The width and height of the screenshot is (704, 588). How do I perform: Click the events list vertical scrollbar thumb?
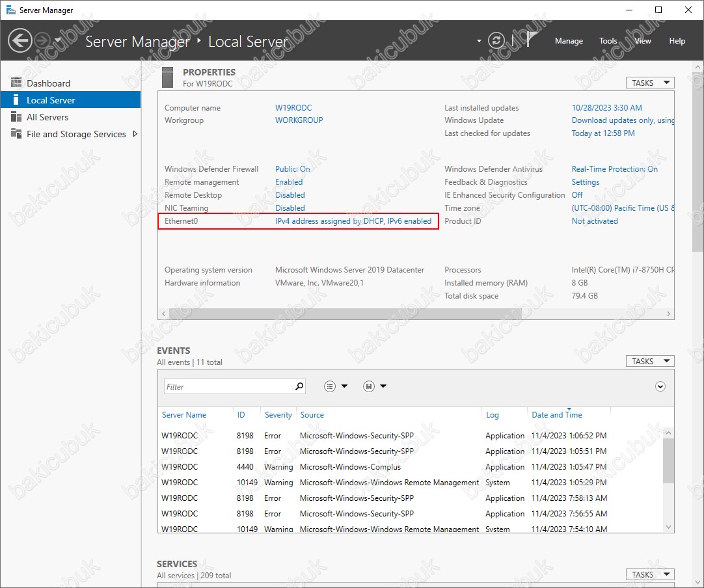pyautogui.click(x=668, y=461)
